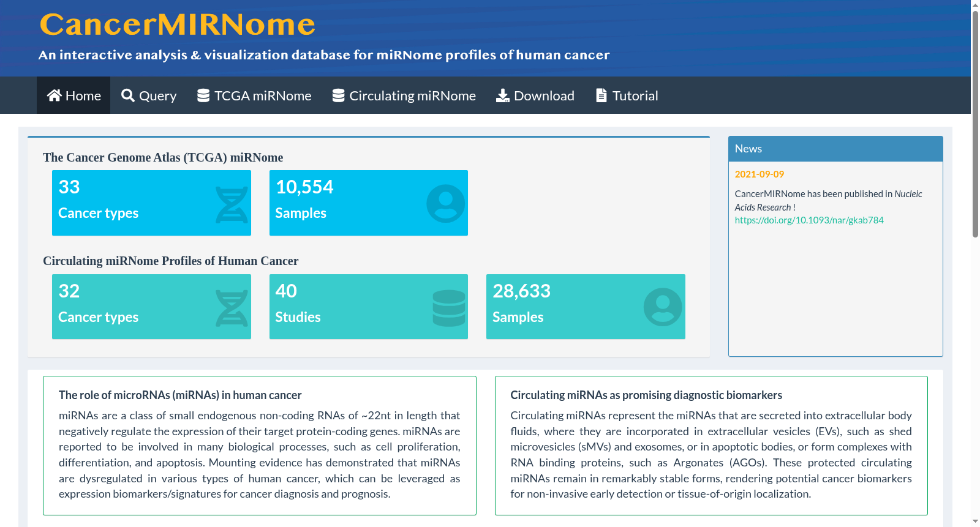
Task: Click the 2021-09-09 news date
Action: [759, 174]
